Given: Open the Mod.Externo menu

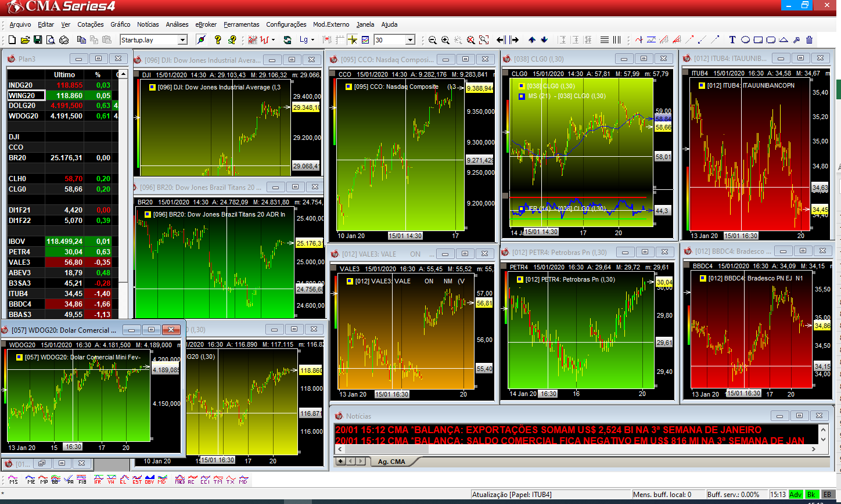Looking at the screenshot, I should (x=331, y=24).
